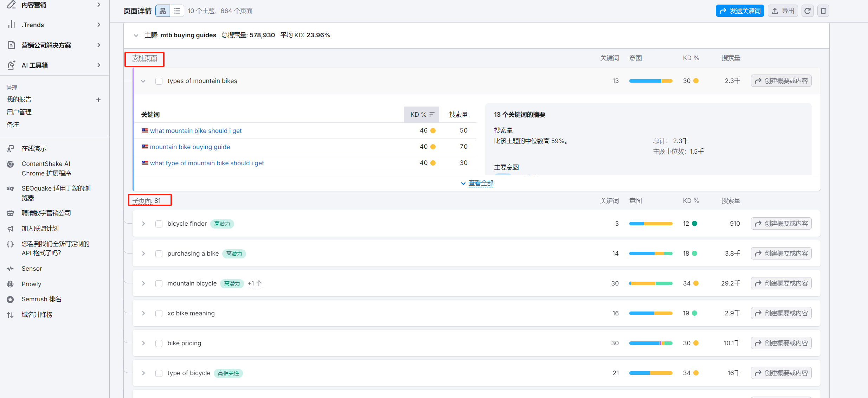Check the bicycle finder checkbox
868x398 pixels.
(159, 224)
